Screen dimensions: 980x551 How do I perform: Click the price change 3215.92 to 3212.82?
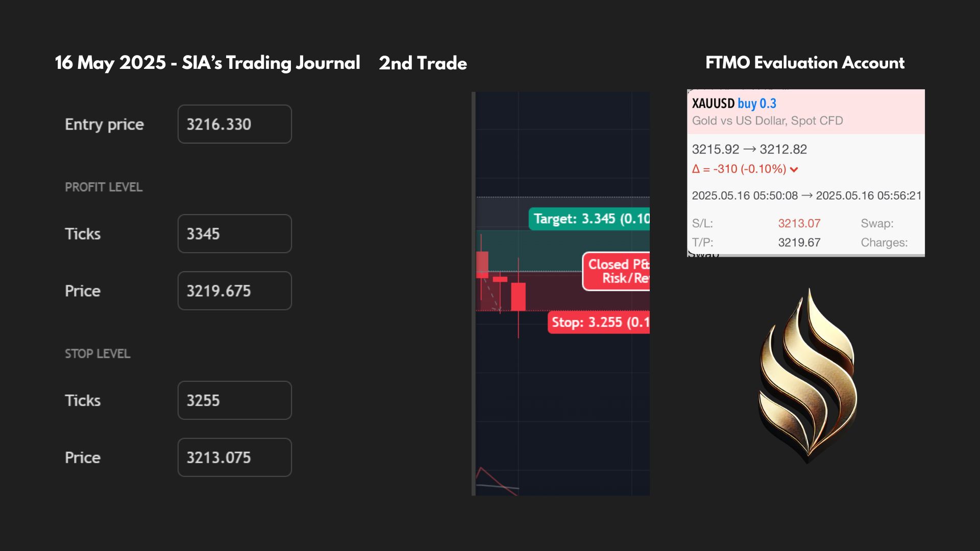[749, 149]
